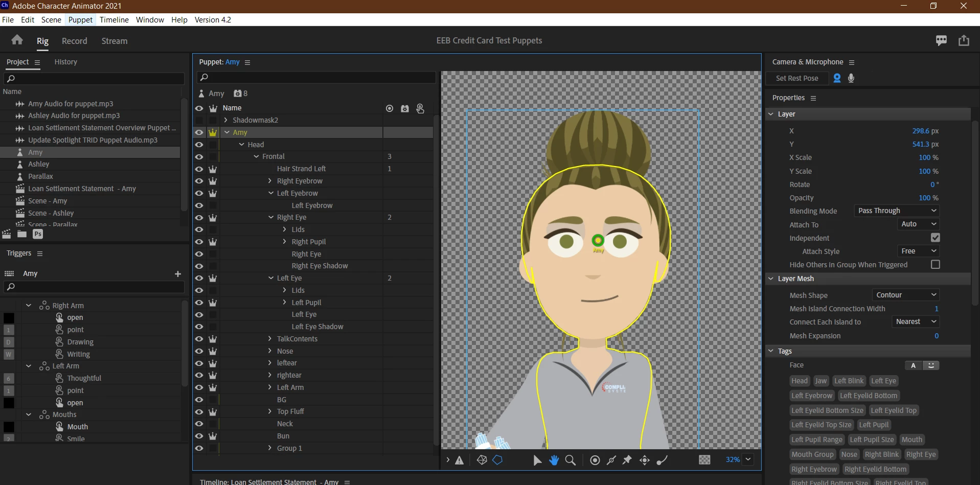980x485 pixels.
Task: Click the Right Blink tag
Action: click(x=881, y=454)
